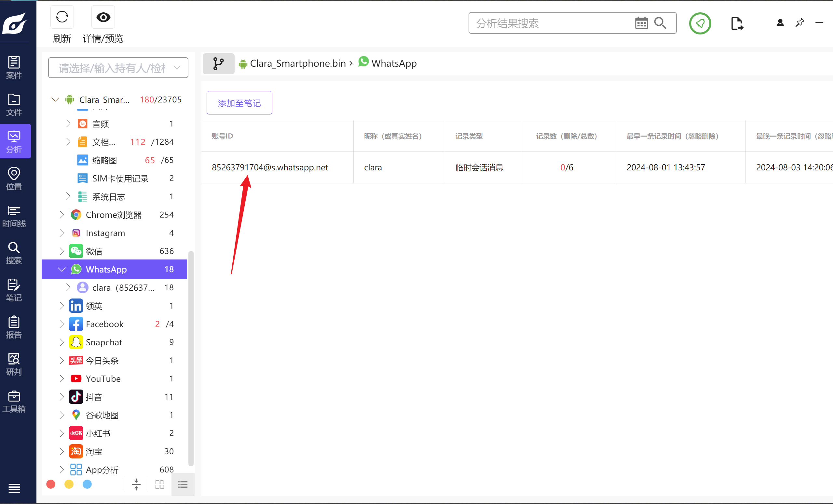Toggle the details/preview eye icon

point(103,17)
